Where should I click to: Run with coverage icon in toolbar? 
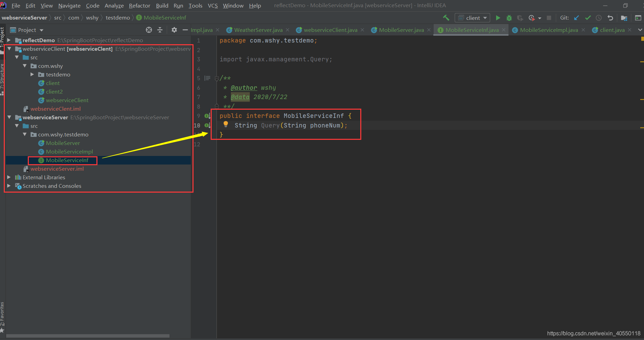click(520, 18)
